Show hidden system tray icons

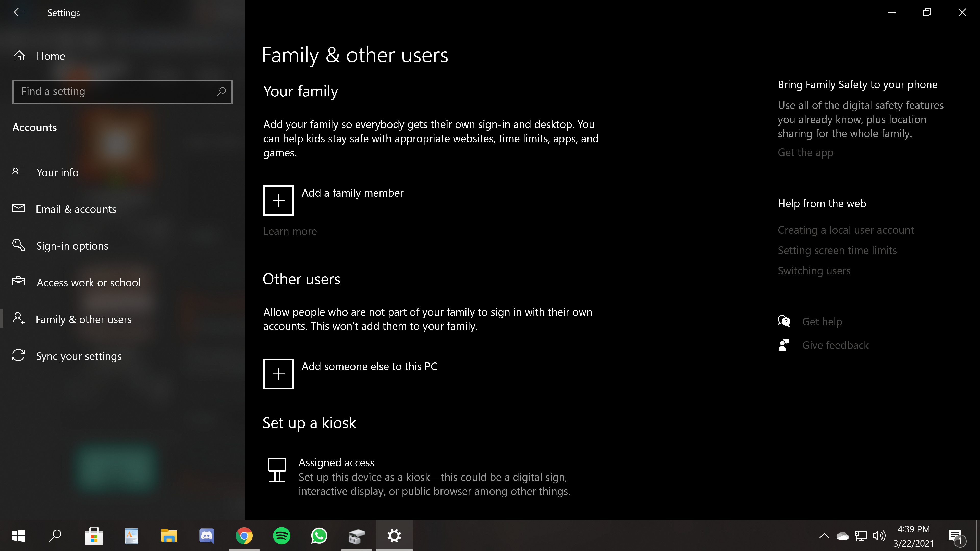coord(824,536)
